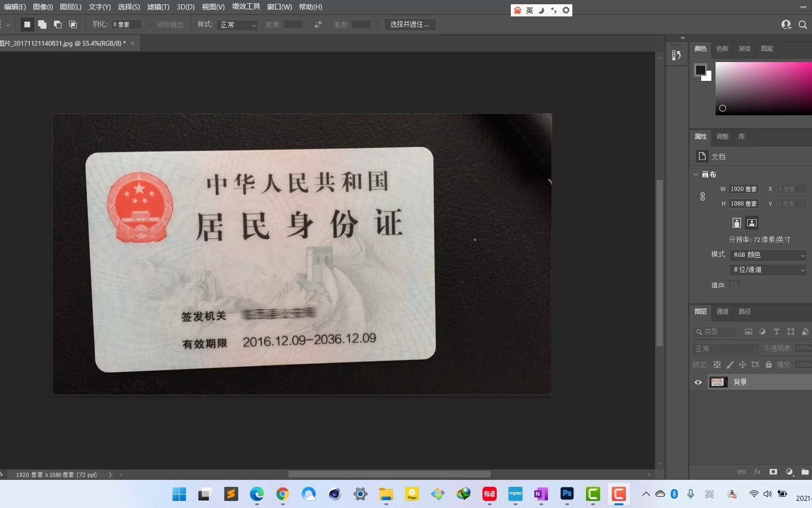This screenshot has height=508, width=812.
Task: Select the Subtract from Selection mode icon
Action: tap(57, 24)
